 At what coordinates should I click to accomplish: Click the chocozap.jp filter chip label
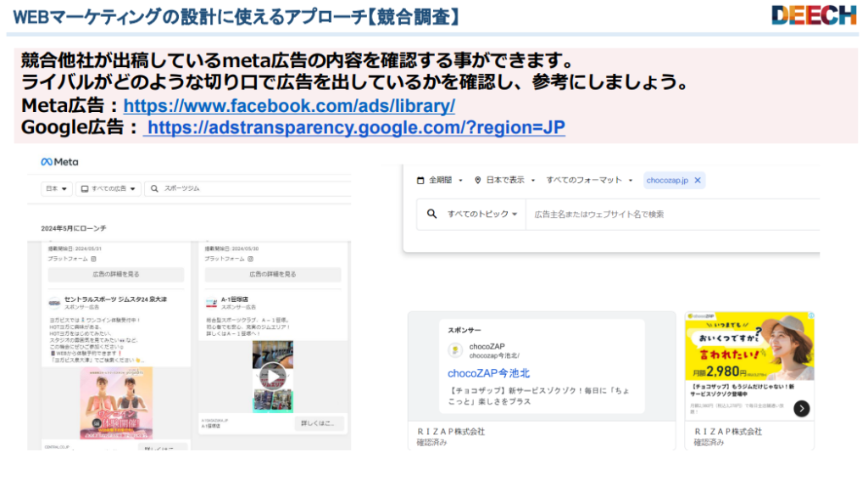tap(667, 180)
